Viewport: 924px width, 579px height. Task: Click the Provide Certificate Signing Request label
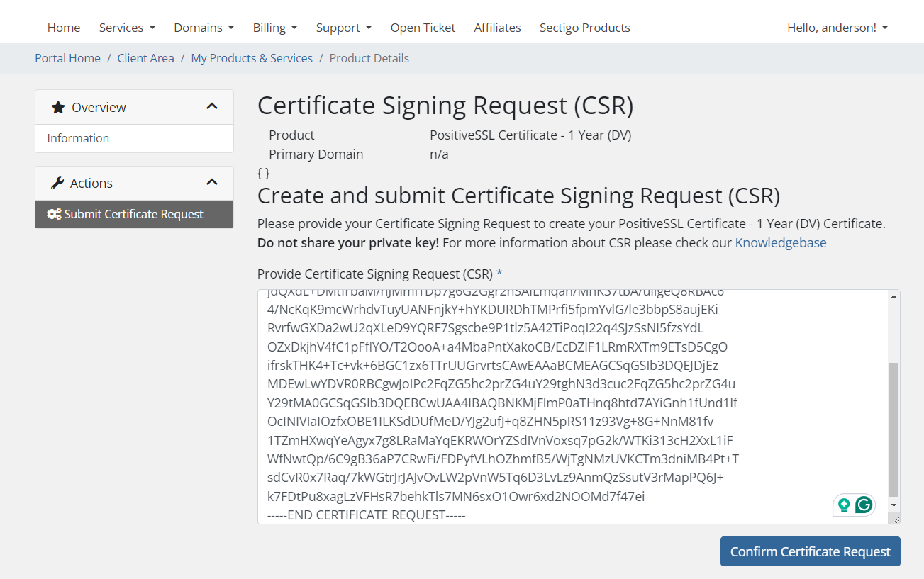[x=375, y=274]
